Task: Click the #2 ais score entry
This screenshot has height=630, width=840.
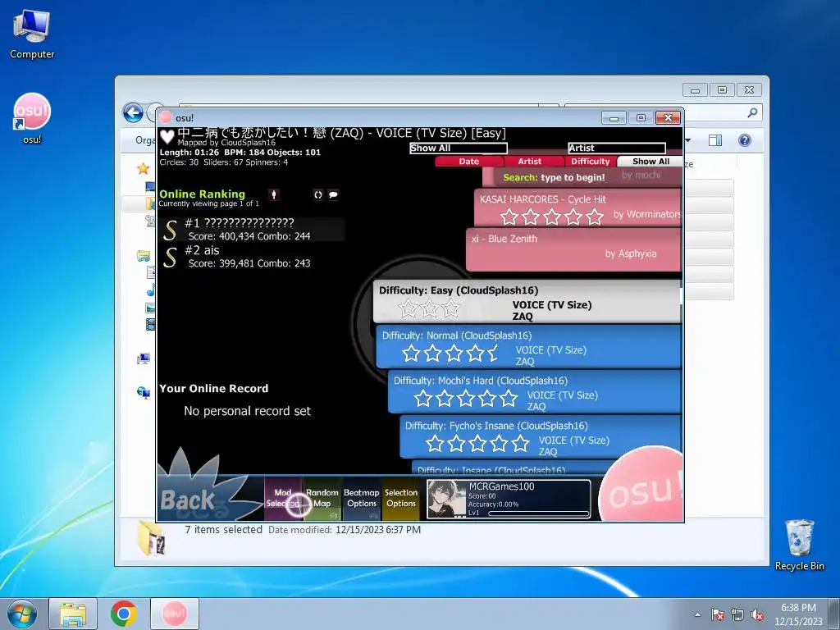Action: 252,257
